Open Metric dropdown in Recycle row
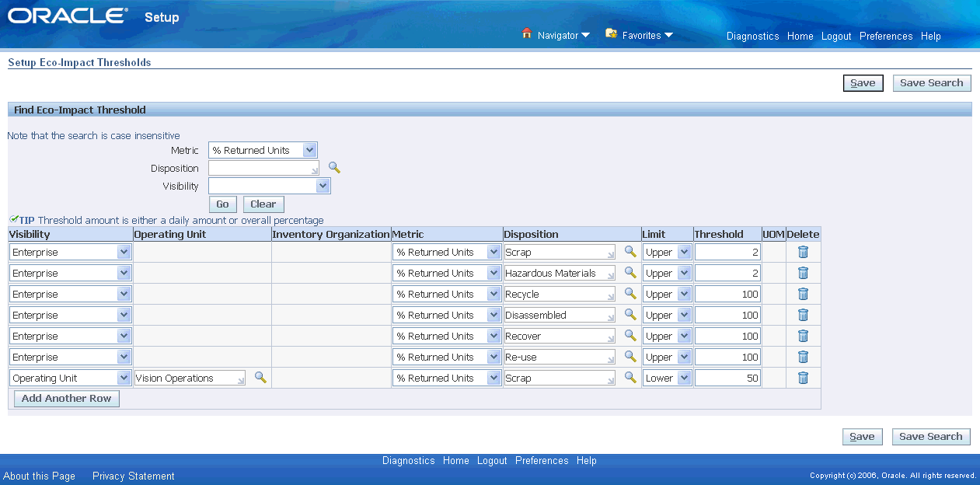 (447, 295)
